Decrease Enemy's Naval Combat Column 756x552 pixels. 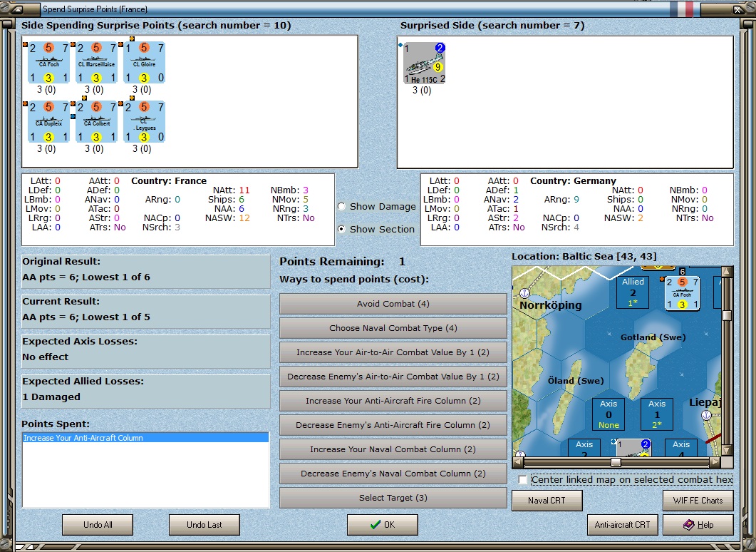[393, 474]
